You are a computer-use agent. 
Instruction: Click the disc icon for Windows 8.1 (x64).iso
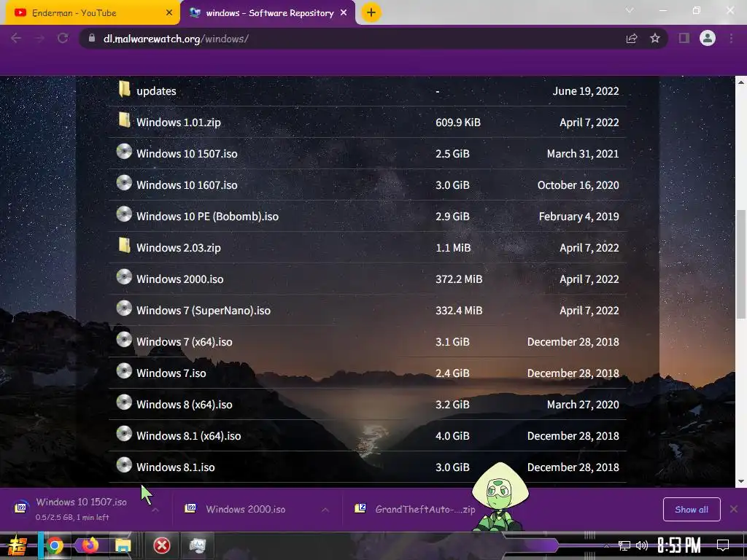[x=124, y=434]
